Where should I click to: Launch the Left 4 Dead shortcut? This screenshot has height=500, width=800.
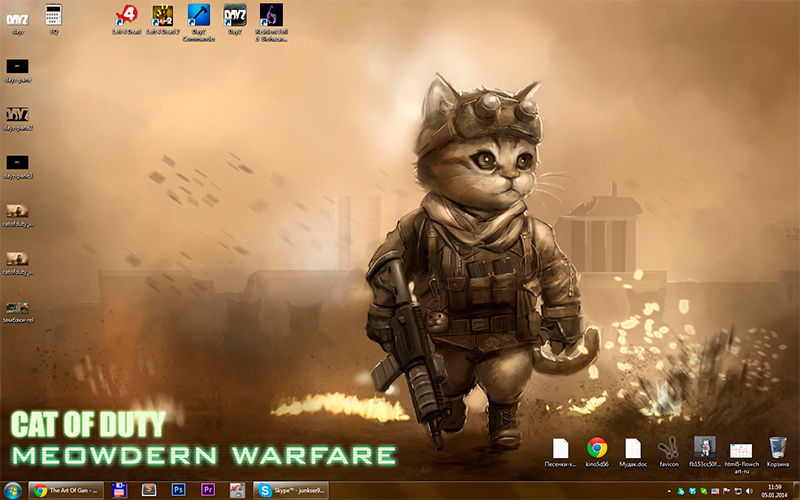pos(127,19)
